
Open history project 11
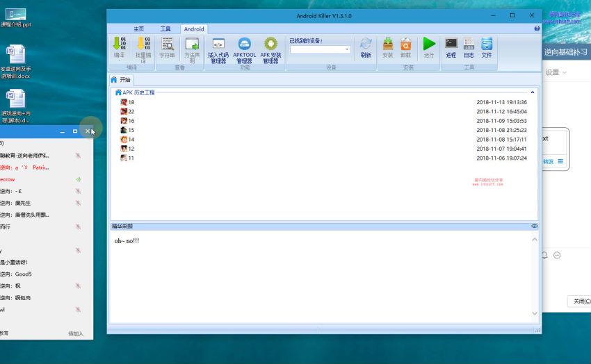coord(127,158)
